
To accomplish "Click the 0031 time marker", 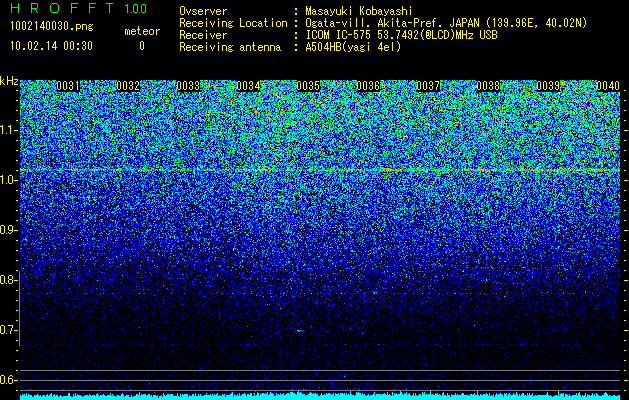I will [x=68, y=86].
